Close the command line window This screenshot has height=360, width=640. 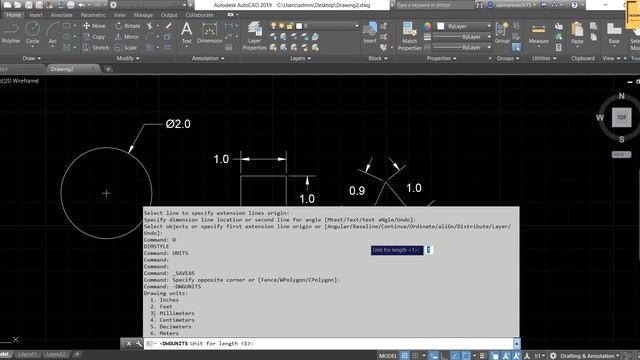[x=128, y=344]
